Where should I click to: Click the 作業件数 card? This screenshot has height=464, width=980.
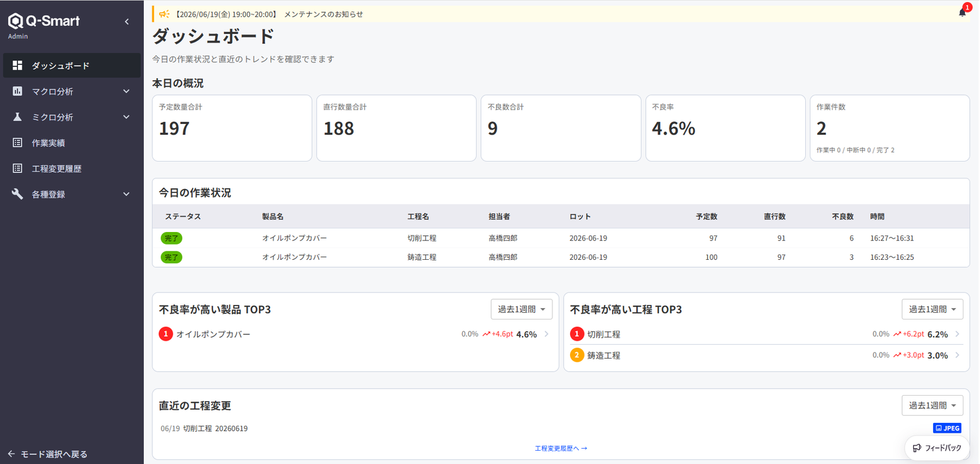coord(890,128)
